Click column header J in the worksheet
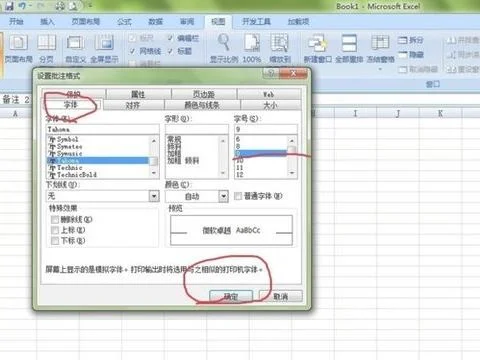The height and width of the screenshot is (360, 480). 398,114
